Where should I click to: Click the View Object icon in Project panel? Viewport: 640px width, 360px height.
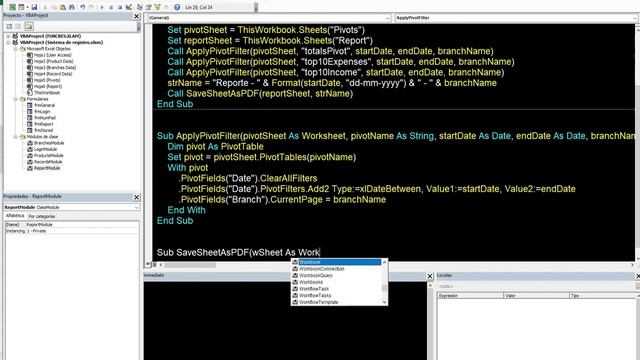tap(18, 27)
